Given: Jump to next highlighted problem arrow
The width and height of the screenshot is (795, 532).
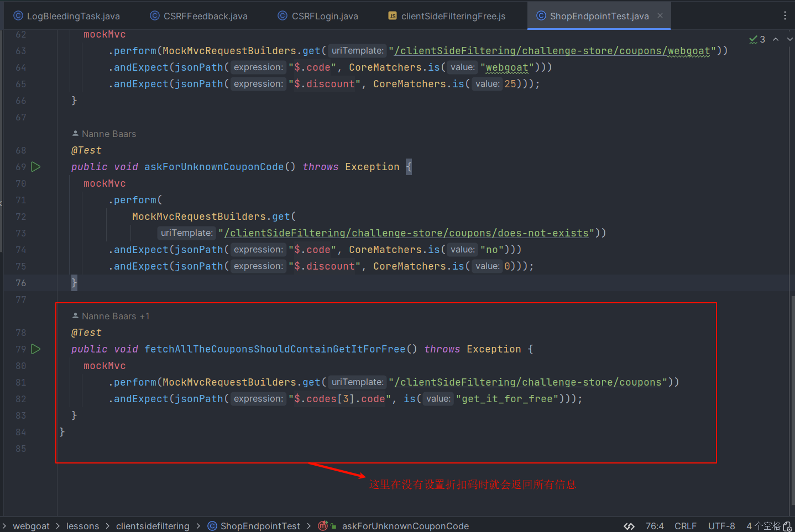Looking at the screenshot, I should tap(789, 39).
